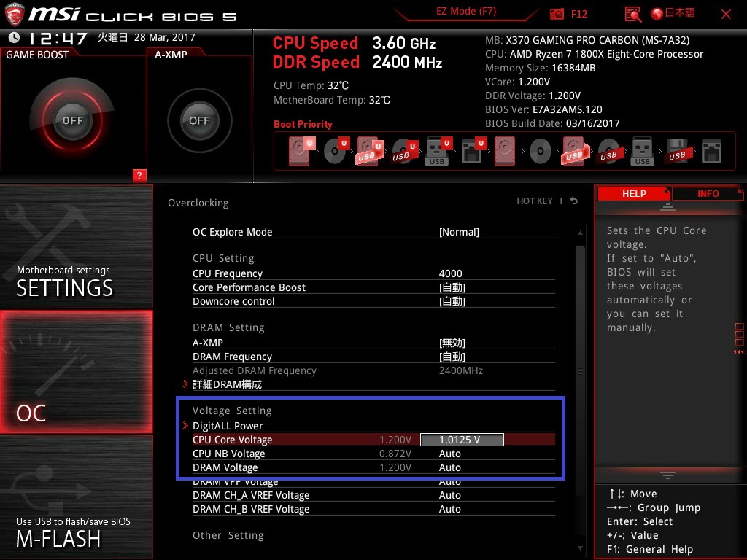Image resolution: width=747 pixels, height=560 pixels.
Task: Click the Overclocking list vertical scrollbar
Action: point(580,371)
